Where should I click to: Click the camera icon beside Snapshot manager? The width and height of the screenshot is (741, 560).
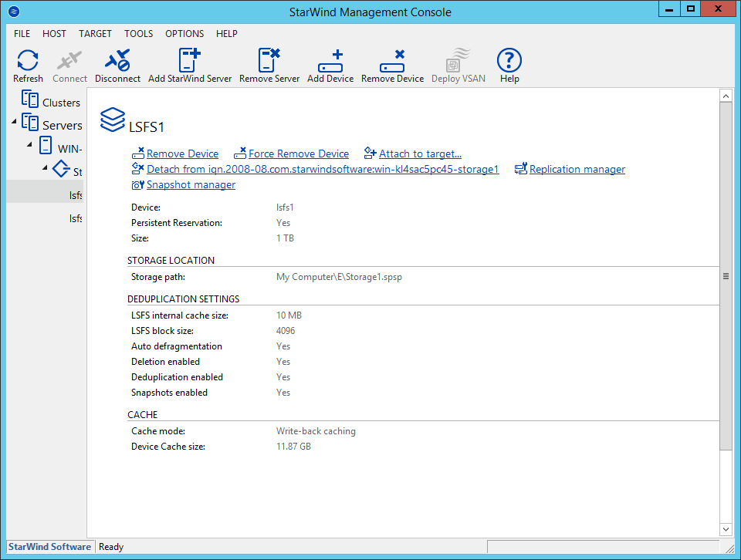(138, 184)
